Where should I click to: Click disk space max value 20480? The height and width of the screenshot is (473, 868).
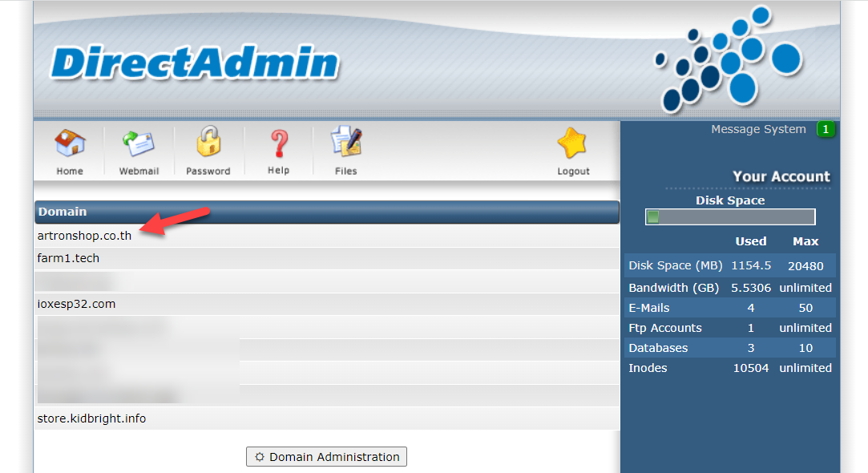click(x=805, y=266)
